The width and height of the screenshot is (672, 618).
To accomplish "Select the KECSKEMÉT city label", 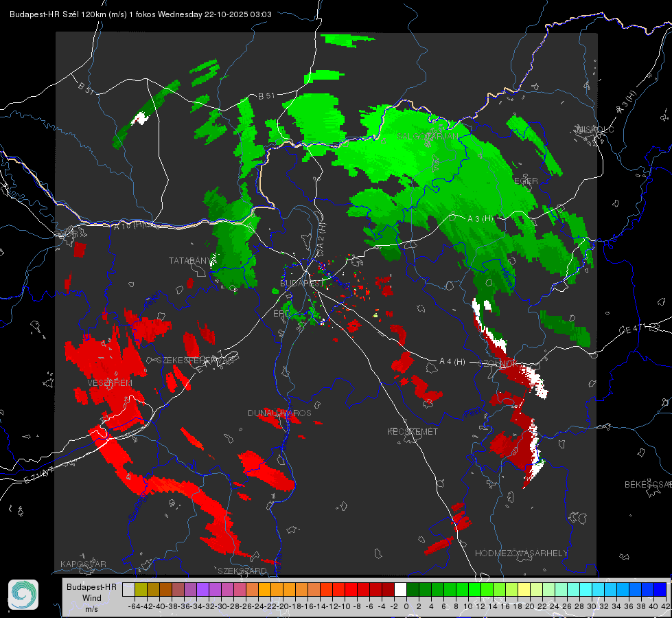I will 413,431.
